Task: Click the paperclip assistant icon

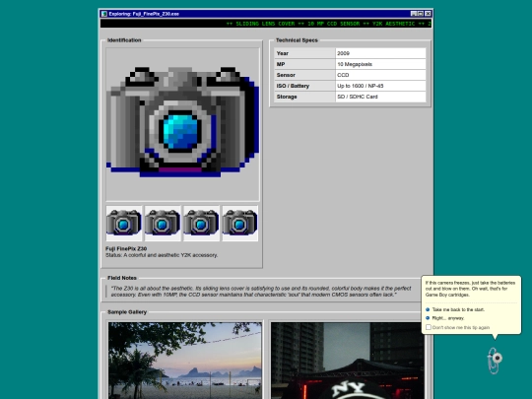Action: click(x=495, y=361)
